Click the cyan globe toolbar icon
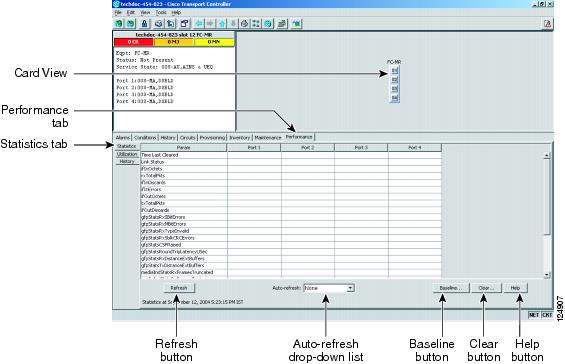 pos(268,24)
